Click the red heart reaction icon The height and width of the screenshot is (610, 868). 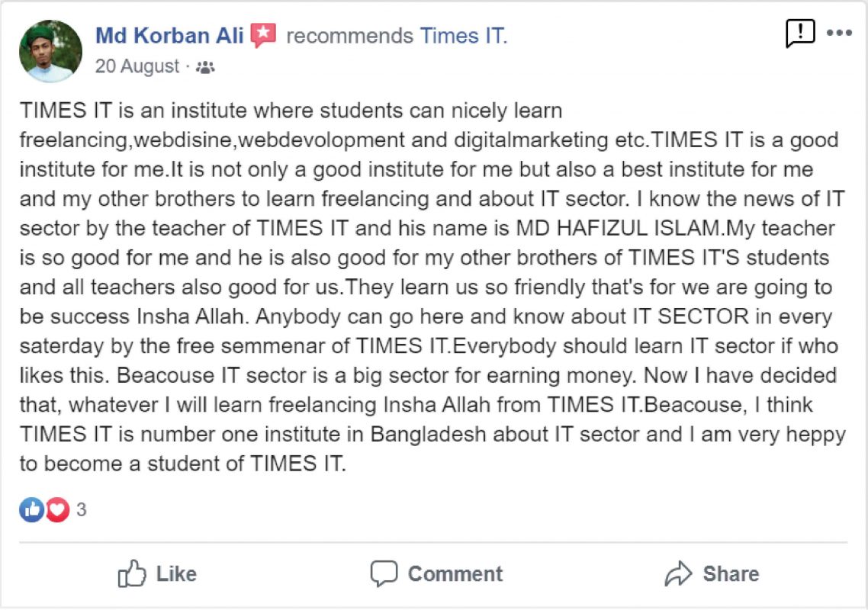click(57, 509)
